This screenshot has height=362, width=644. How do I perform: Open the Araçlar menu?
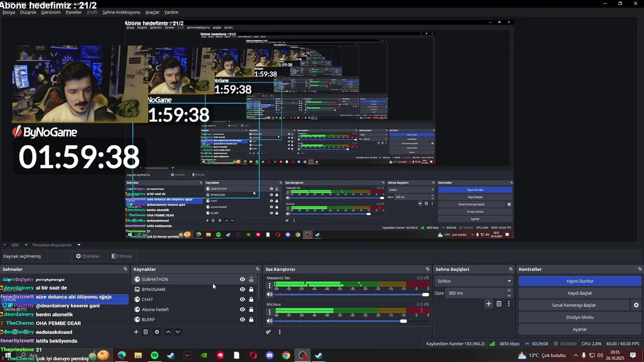pyautogui.click(x=152, y=12)
